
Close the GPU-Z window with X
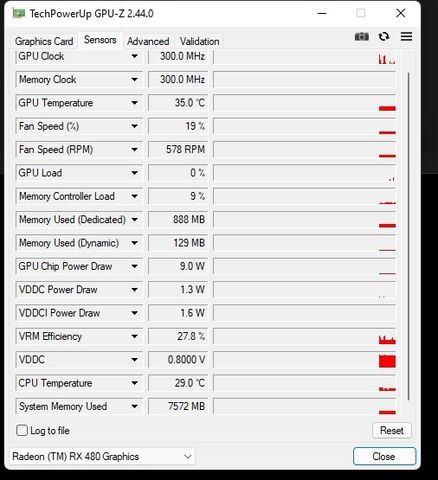(x=401, y=13)
